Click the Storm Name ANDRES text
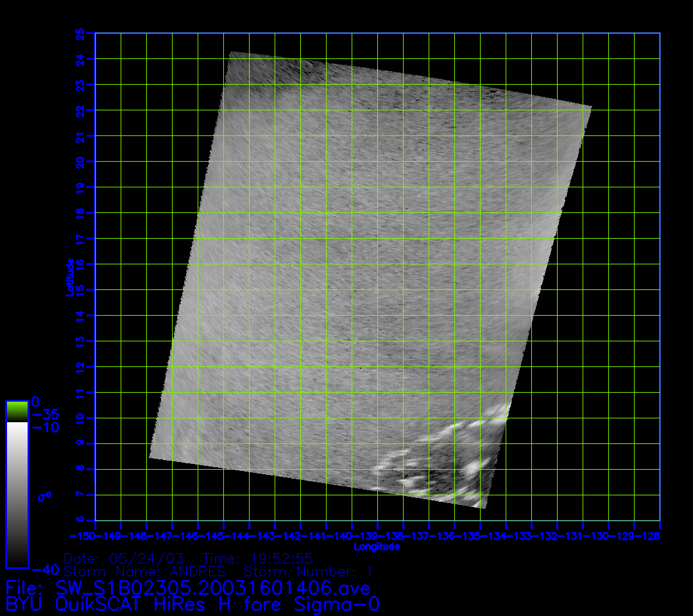The width and height of the screenshot is (693, 616). click(144, 571)
